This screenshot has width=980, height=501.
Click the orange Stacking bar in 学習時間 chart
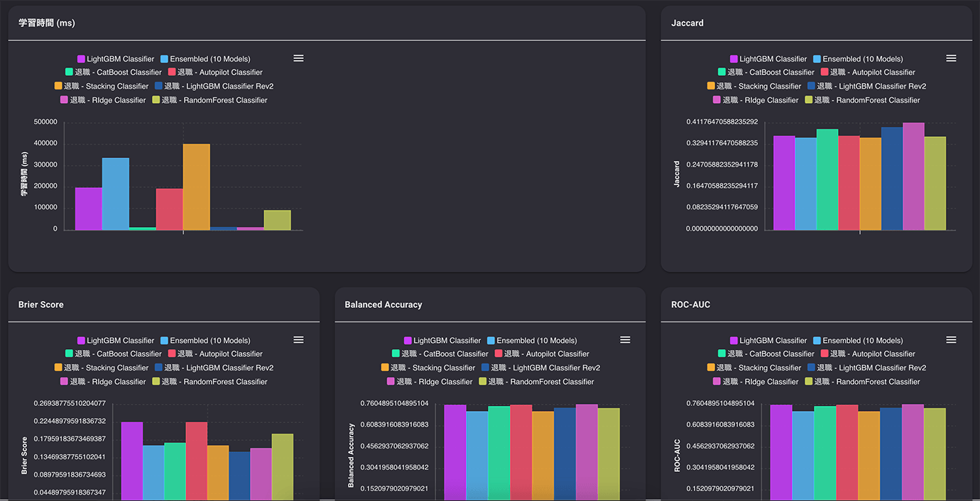pyautogui.click(x=197, y=187)
